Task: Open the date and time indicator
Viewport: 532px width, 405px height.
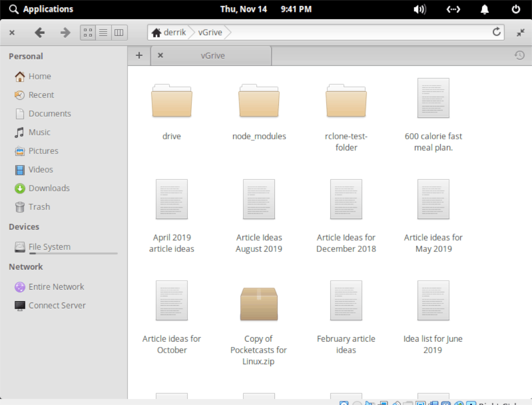Action: pos(266,9)
